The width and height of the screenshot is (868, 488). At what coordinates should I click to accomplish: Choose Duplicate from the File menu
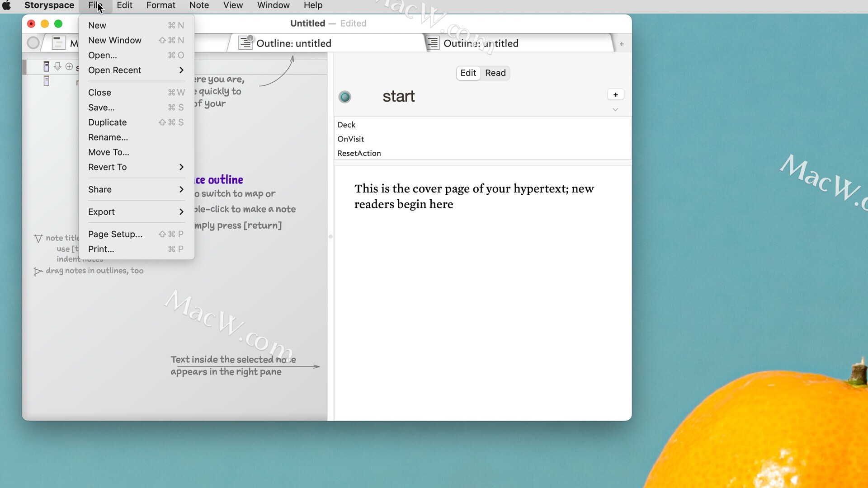coord(136,122)
